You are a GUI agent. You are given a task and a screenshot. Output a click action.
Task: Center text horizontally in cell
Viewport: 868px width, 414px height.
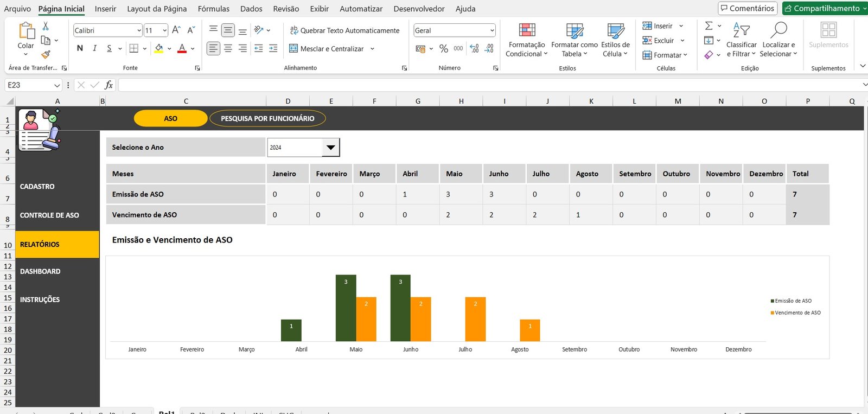tap(228, 48)
